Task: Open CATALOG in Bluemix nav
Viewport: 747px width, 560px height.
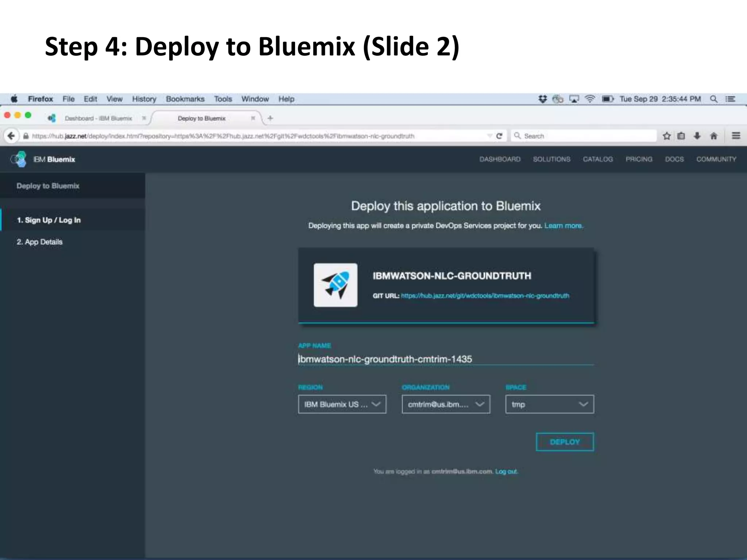Action: point(598,159)
